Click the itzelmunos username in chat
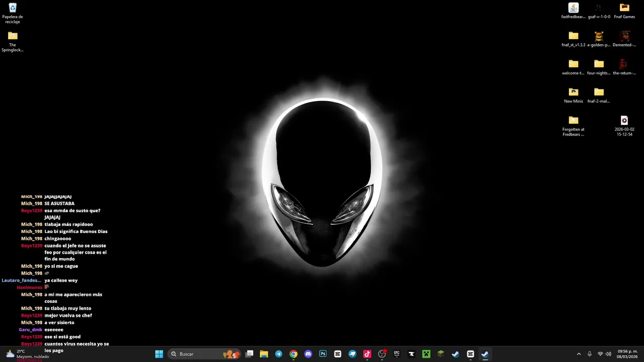The width and height of the screenshot is (644, 362). point(30,287)
